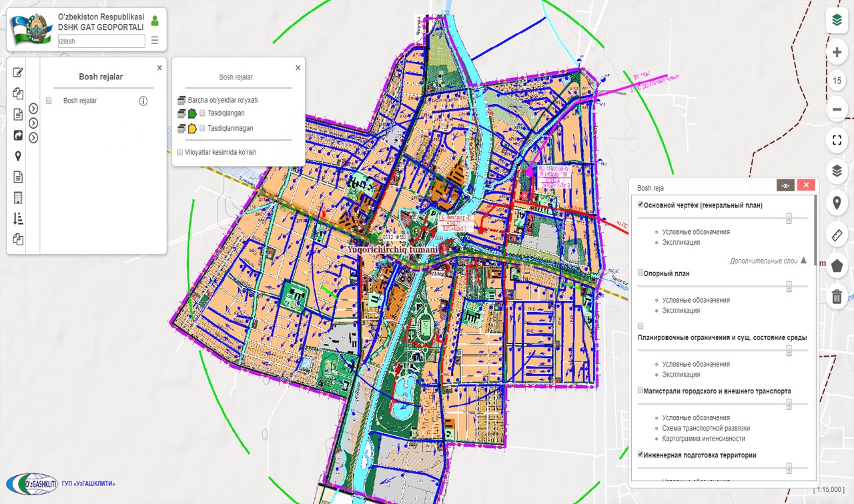Toggle the Bosh rejalar checkbox

coord(49,101)
